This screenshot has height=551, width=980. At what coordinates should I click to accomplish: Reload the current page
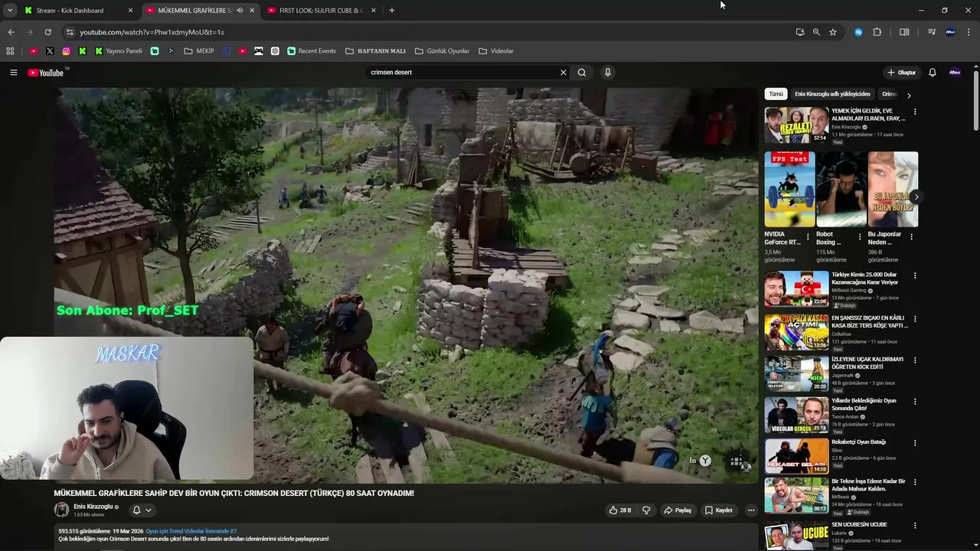coord(47,32)
